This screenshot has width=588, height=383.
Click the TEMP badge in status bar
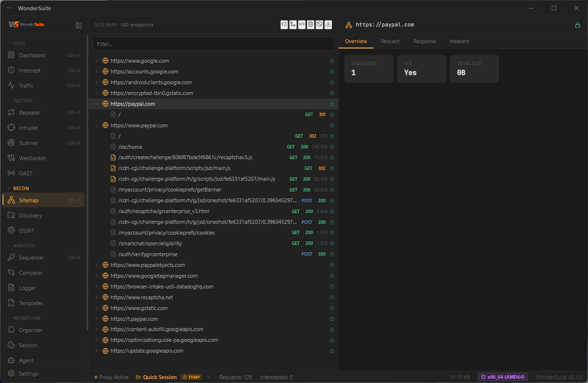click(x=191, y=377)
